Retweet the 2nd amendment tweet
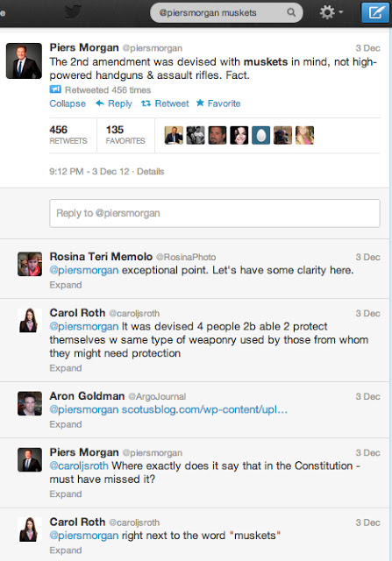 coord(165,103)
